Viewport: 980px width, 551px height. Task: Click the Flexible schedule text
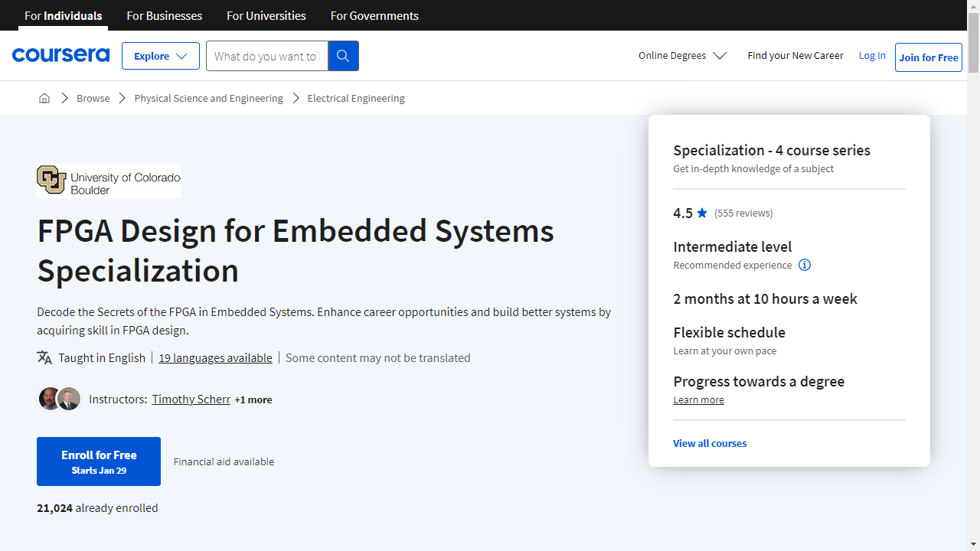pos(729,332)
